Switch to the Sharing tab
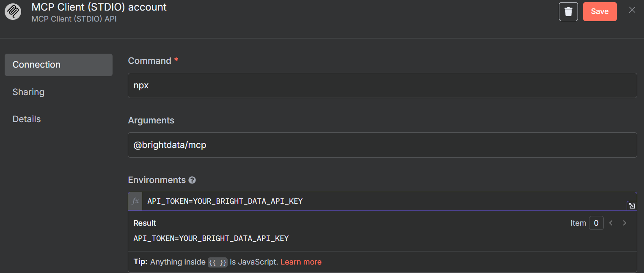This screenshot has width=644, height=273. (x=28, y=92)
